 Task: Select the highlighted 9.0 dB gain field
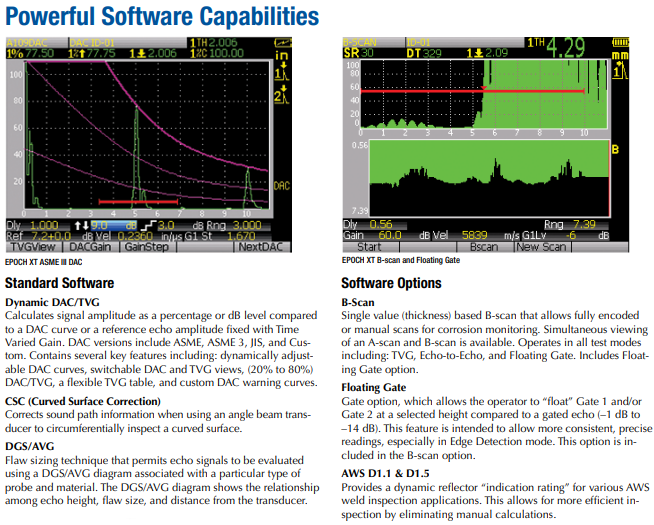105,226
